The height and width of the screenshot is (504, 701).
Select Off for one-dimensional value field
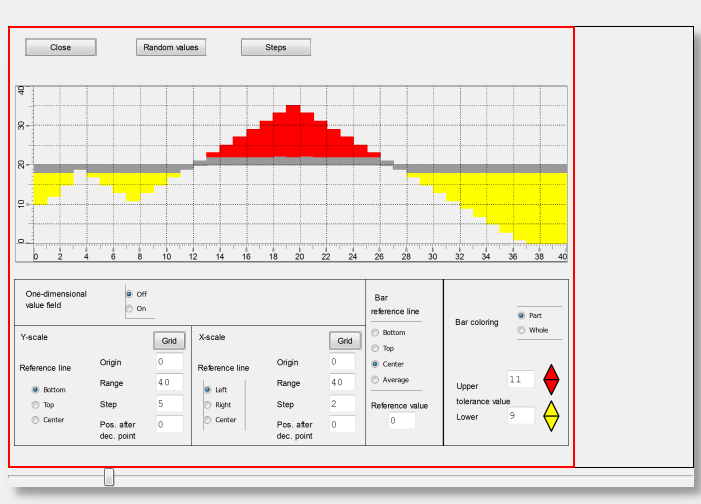[x=130, y=294]
